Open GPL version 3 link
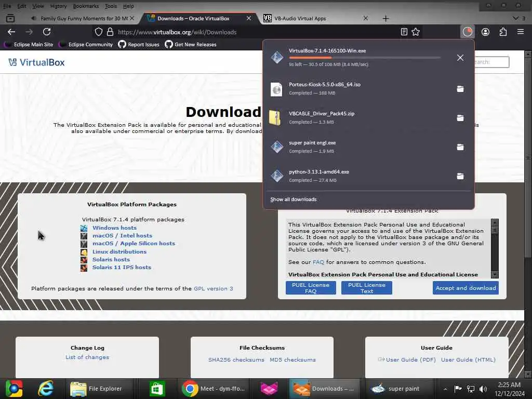Image resolution: width=532 pixels, height=399 pixels. [214, 288]
